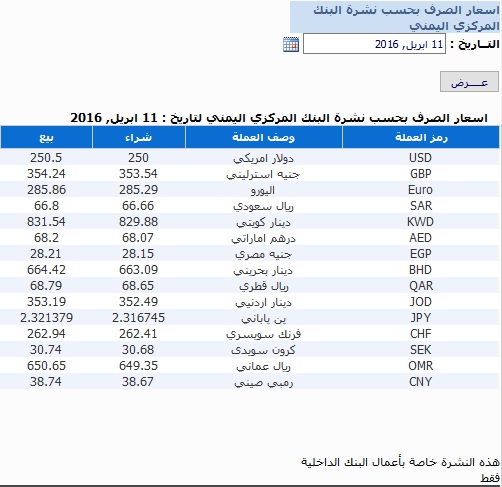Click the التـاريخ date label
The image size is (502, 487).
pyautogui.click(x=475, y=44)
